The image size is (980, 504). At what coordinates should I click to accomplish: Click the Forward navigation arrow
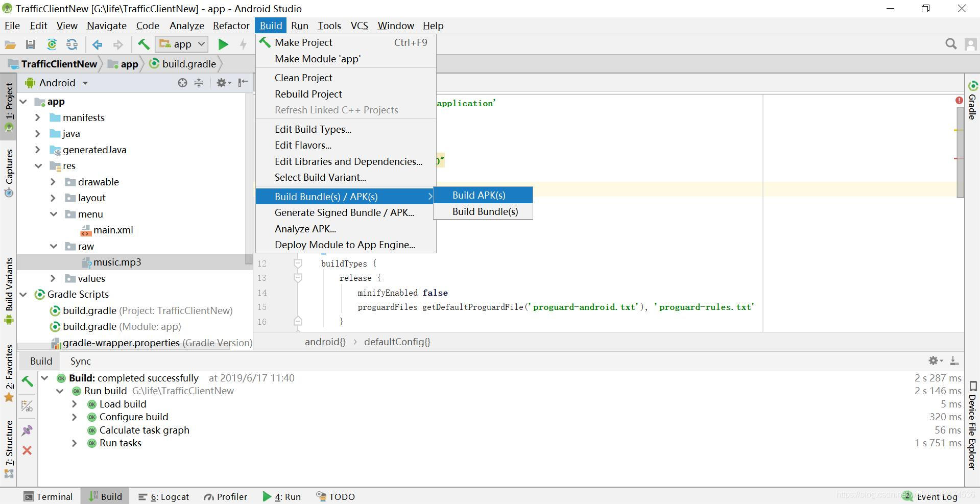click(x=118, y=45)
